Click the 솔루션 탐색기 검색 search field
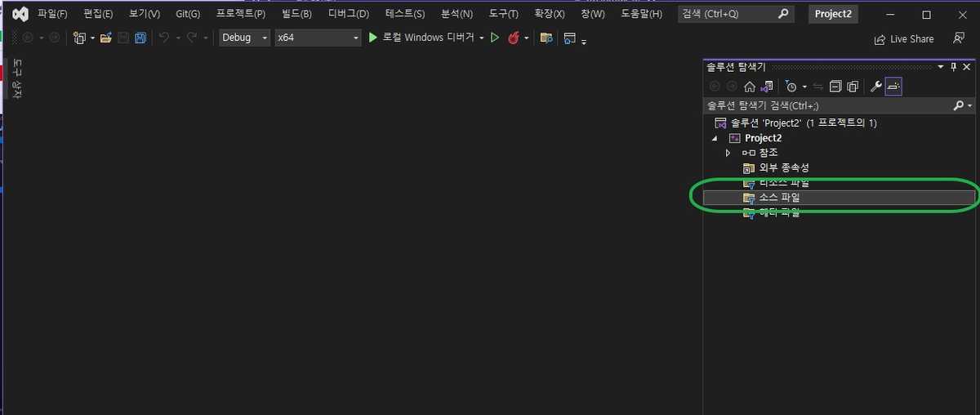 click(825, 105)
